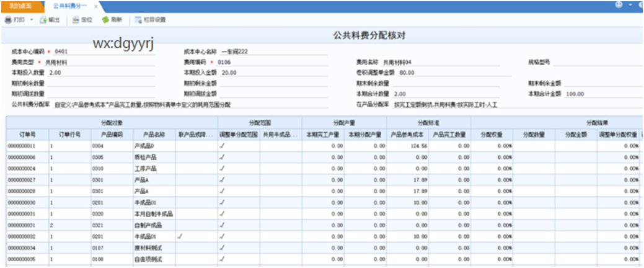The image size is (644, 268).
Task: Click the 本期投入数量 field showing 2.00
Action: tap(102, 73)
